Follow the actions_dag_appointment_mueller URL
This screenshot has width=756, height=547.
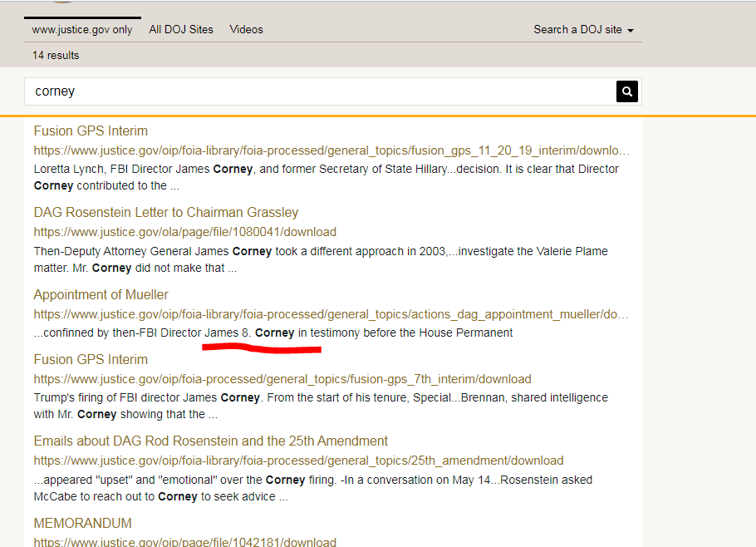click(331, 314)
